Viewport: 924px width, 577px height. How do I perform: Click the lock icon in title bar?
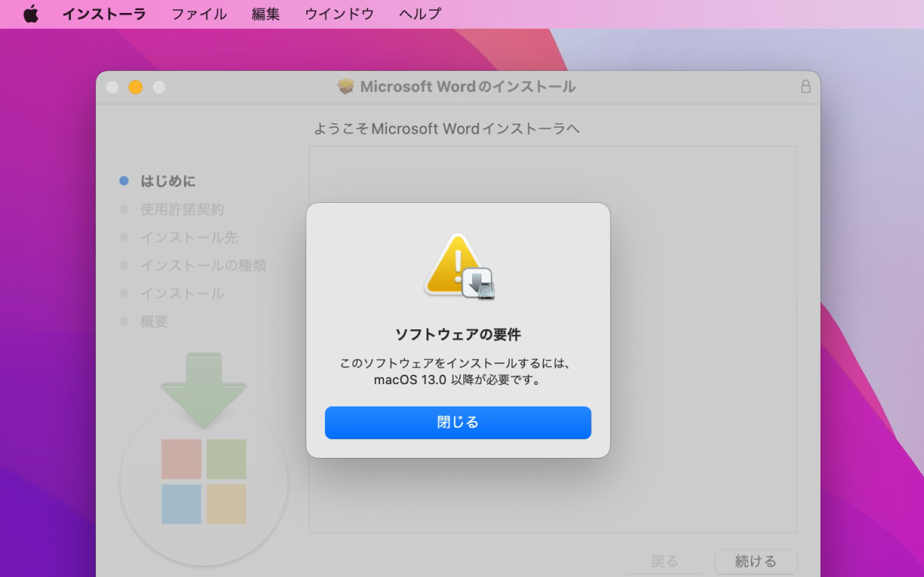click(x=806, y=87)
